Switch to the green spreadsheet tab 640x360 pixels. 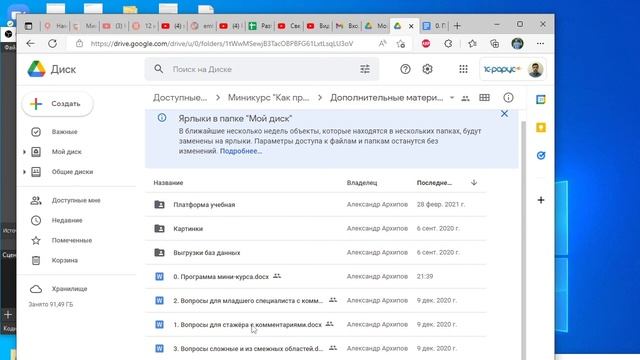tap(260, 26)
